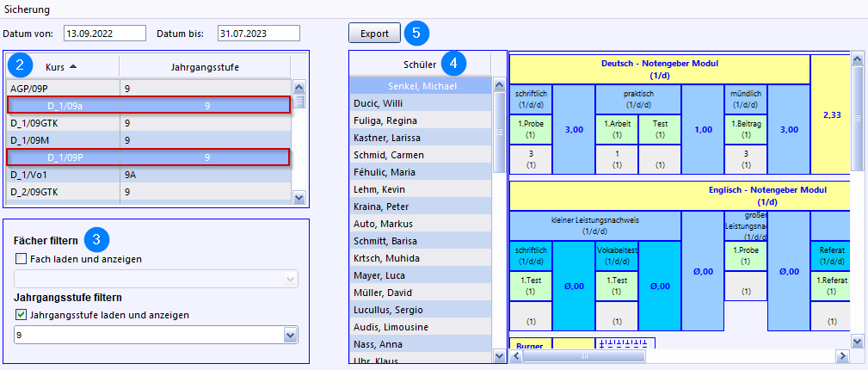The image size is (868, 370).
Task: Enable Fach laden und anzeigen checkbox
Action: pos(21,259)
